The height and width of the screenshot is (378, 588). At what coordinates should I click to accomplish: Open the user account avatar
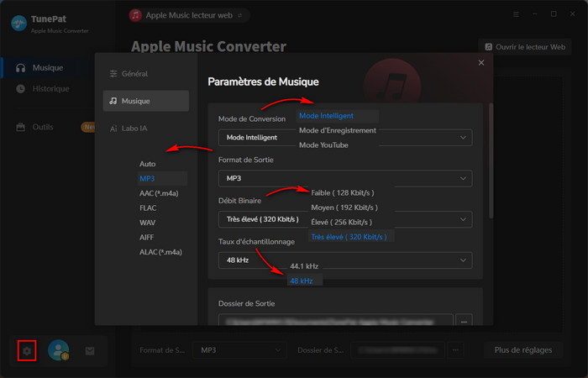coord(59,350)
